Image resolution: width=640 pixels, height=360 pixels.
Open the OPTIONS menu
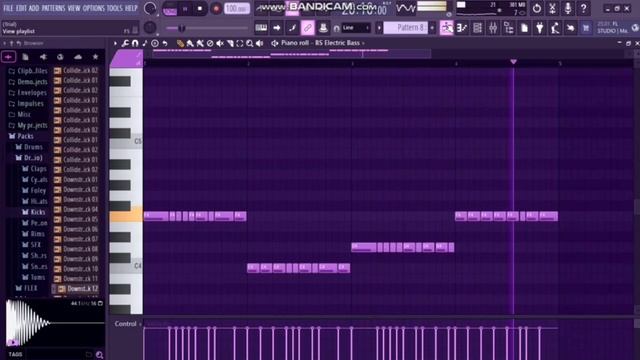pyautogui.click(x=94, y=8)
